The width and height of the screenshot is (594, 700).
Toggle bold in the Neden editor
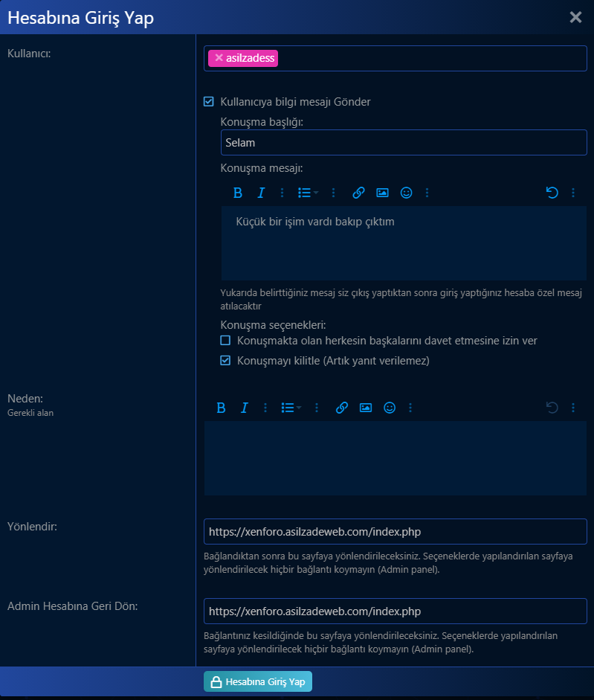(221, 408)
